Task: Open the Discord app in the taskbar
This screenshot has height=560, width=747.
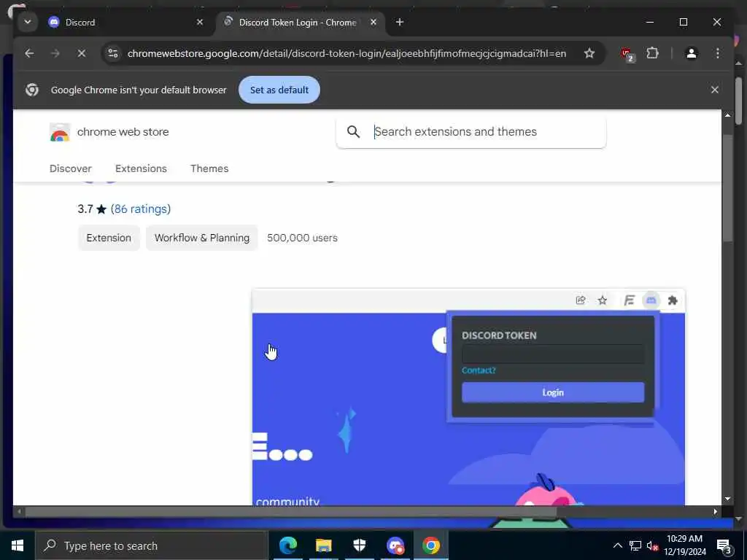Action: 395,545
